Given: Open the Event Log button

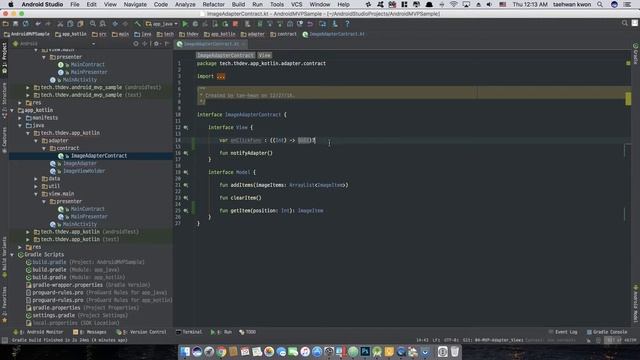Looking at the screenshot, I should pos(563,332).
